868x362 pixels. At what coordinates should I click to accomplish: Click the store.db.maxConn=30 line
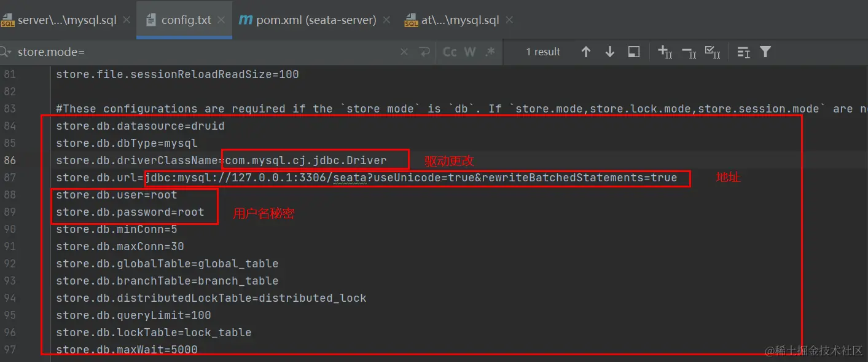coord(120,246)
